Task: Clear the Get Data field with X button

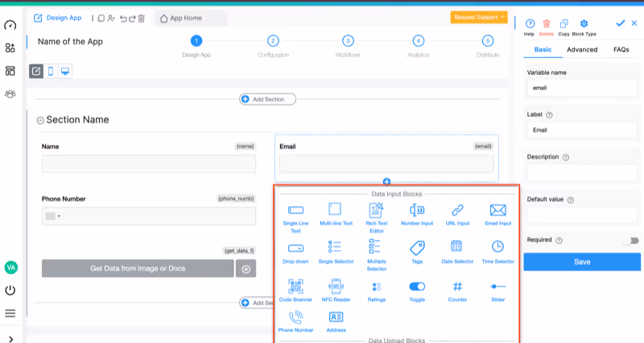Action: point(246,269)
